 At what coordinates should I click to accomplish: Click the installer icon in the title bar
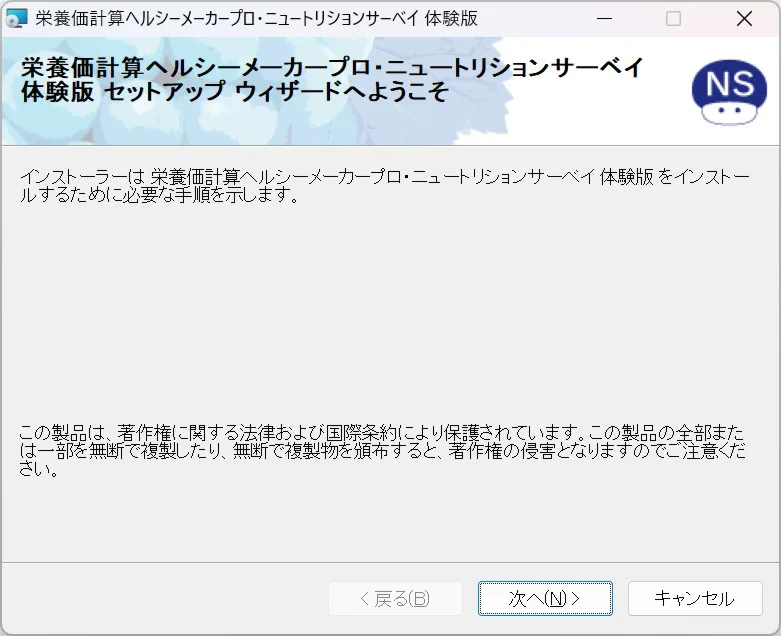(16, 18)
